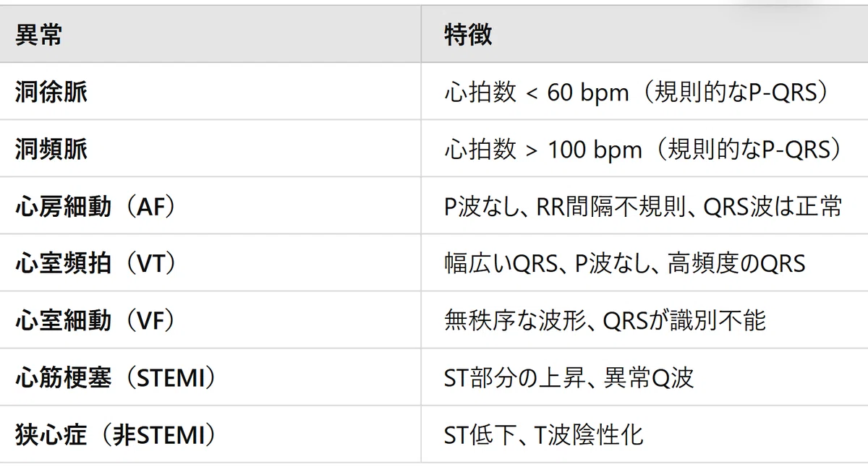Click the ST部分の上昇、異常Q波 description
The image size is (868, 467).
569,378
